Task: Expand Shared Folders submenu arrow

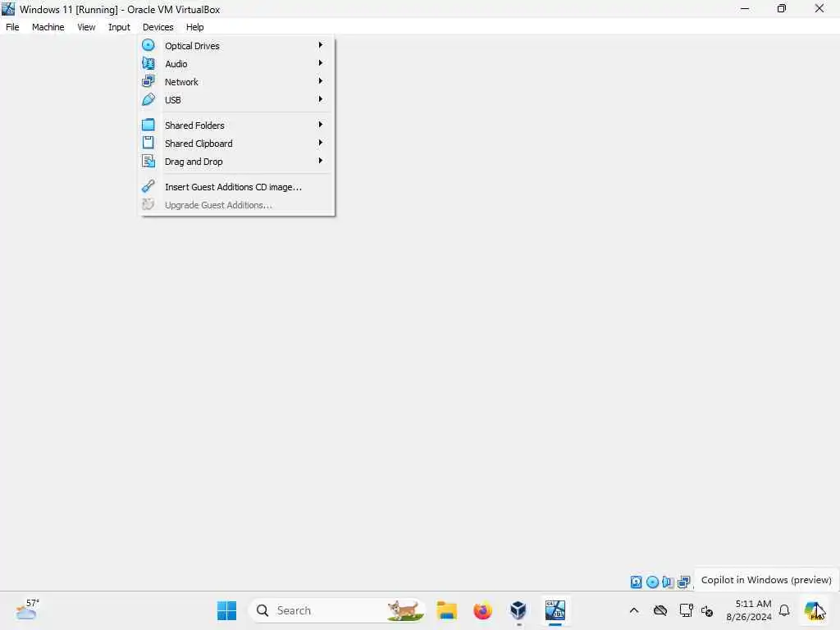Action: click(x=321, y=125)
